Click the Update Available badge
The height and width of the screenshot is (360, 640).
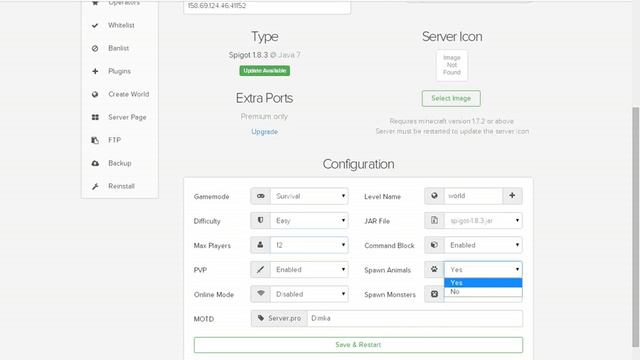click(264, 71)
